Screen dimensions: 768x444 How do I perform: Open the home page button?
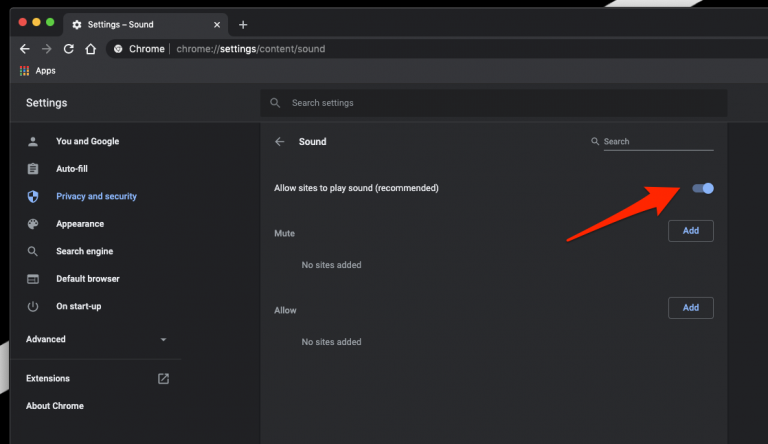(x=91, y=49)
